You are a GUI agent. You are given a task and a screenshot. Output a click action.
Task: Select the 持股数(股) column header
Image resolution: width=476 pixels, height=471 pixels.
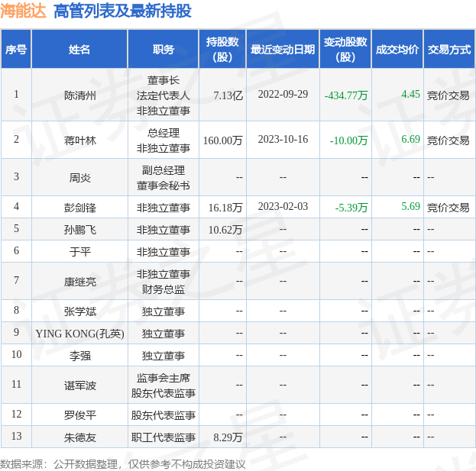click(222, 49)
